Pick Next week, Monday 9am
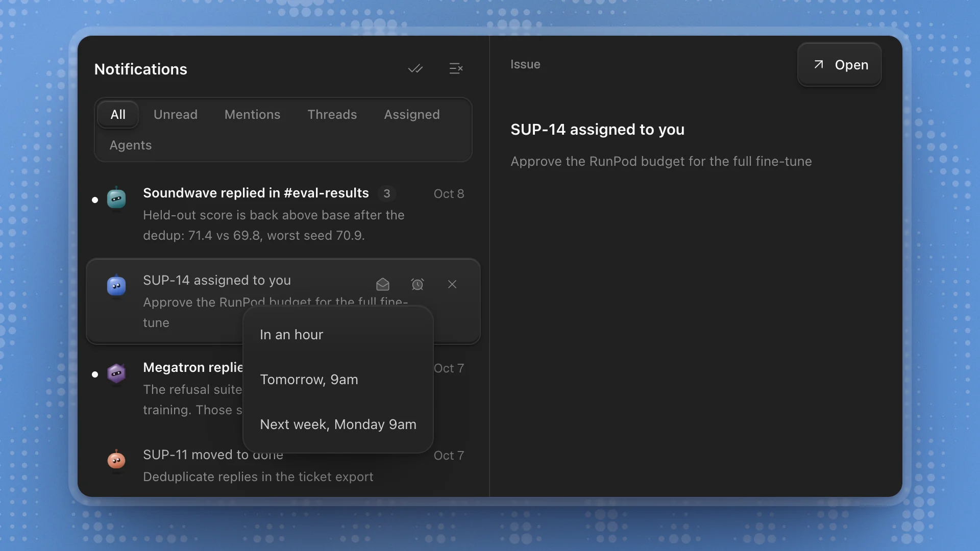The height and width of the screenshot is (551, 980). tap(338, 424)
